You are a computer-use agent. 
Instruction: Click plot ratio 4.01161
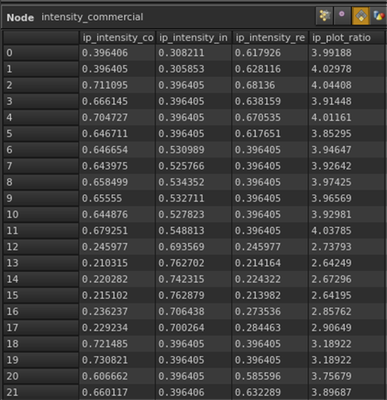(331, 117)
